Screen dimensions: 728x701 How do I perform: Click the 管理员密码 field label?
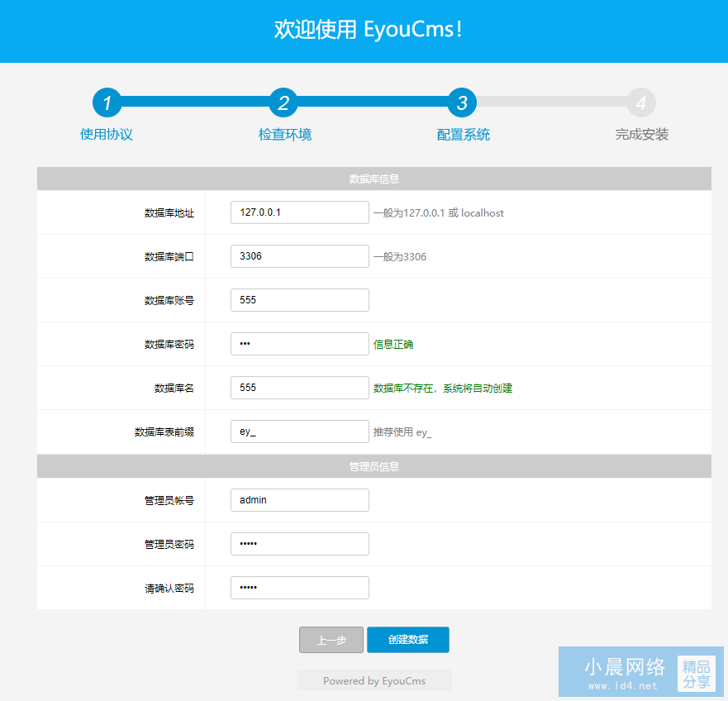pyautogui.click(x=169, y=545)
